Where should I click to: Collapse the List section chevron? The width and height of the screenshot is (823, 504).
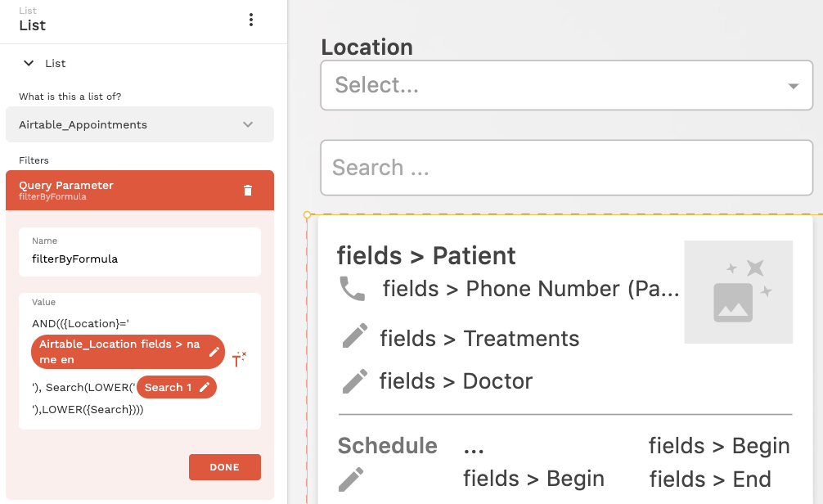click(x=29, y=63)
